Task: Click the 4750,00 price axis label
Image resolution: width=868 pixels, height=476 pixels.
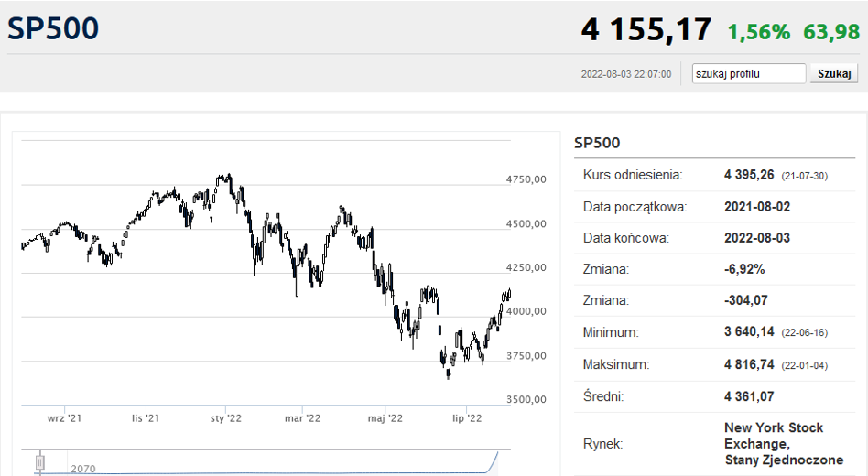Action: point(526,180)
